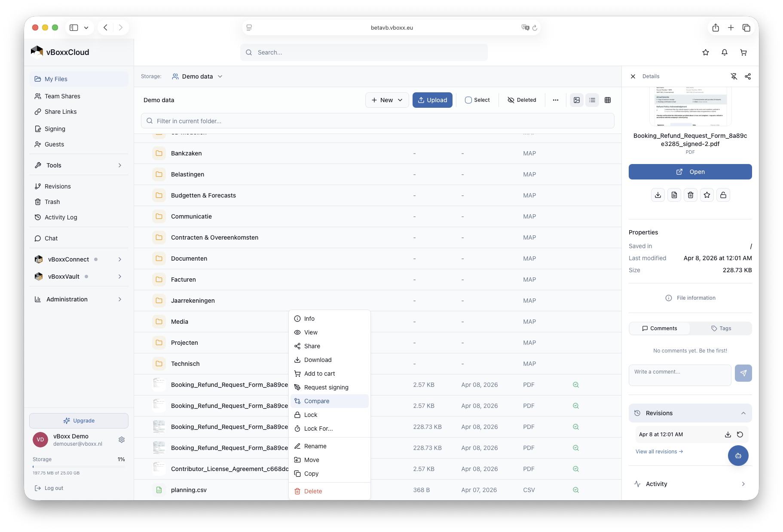Open Safari share icon
Viewport: 783px width, 532px height.
coord(716,27)
